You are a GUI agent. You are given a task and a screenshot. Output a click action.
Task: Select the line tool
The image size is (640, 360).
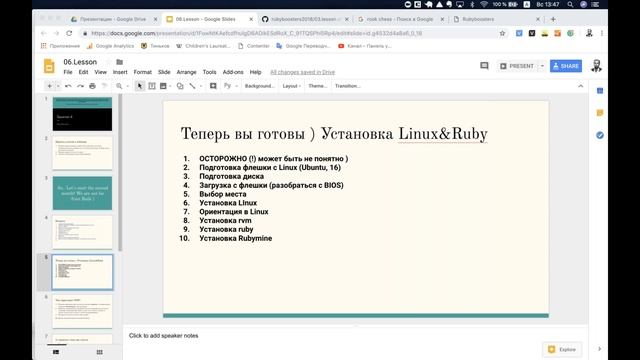point(192,86)
